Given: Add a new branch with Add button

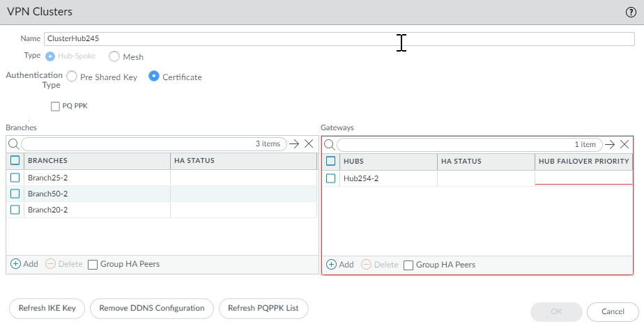Looking at the screenshot, I should pos(24,265).
